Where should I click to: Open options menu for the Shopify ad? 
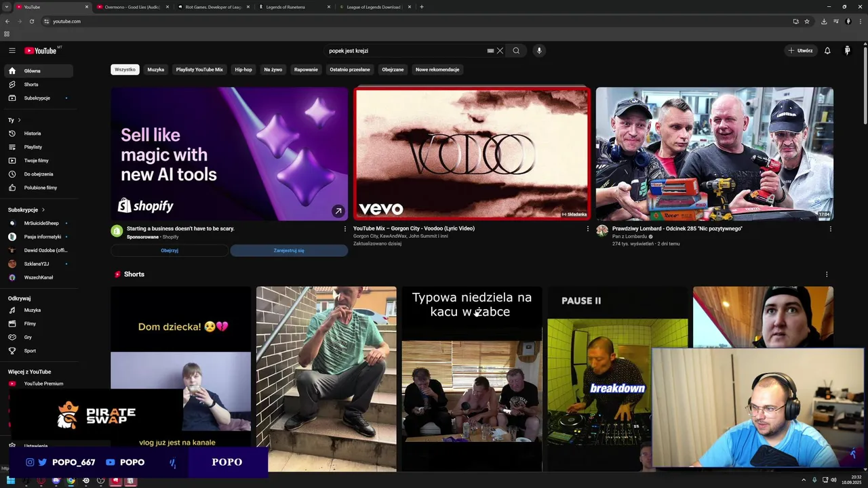[344, 229]
